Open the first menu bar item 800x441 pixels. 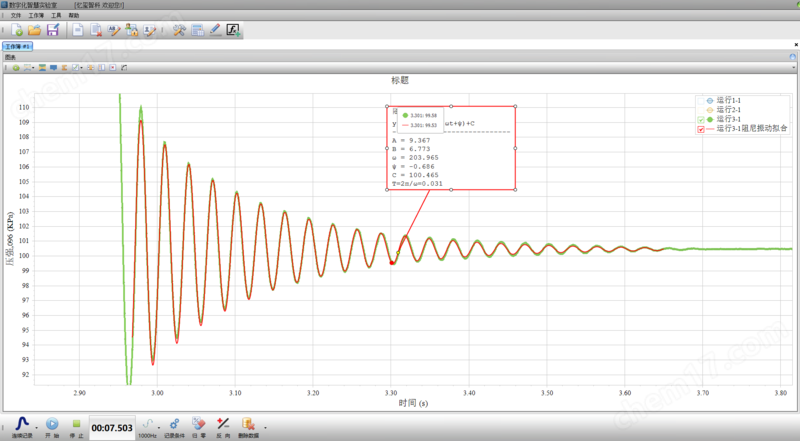(x=16, y=15)
